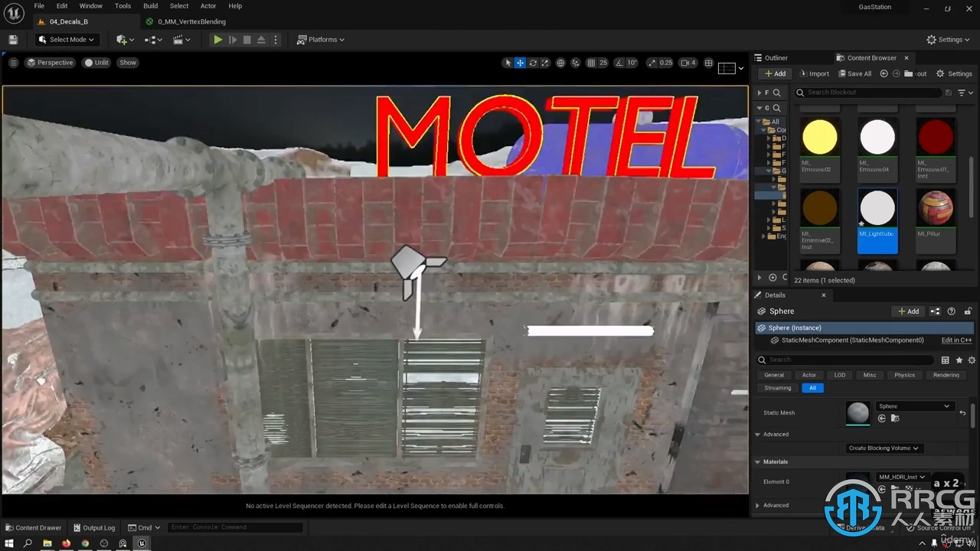Click the Skip Frame playback button
This screenshot has height=551, width=980.
point(233,40)
